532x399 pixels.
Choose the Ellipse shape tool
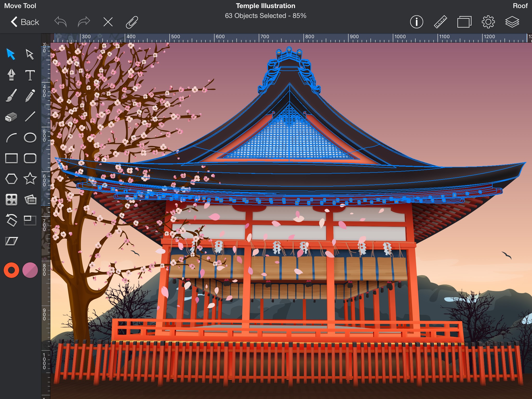[30, 137]
